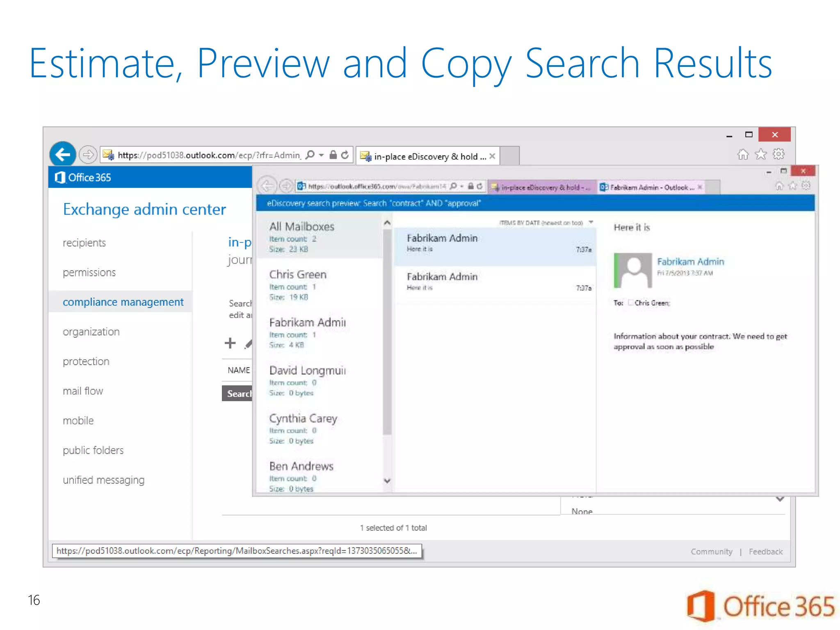
Task: Close the in-place eDiscovery & hold tab in the main browser
Action: (492, 156)
